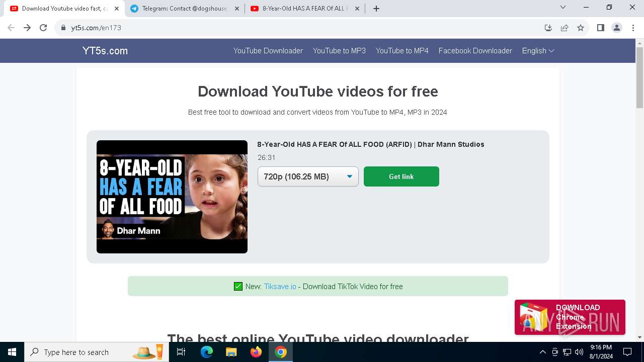644x362 pixels.
Task: Switch to 8-Year-Old HAS A FEAR YouTube tab
Action: coord(305,9)
